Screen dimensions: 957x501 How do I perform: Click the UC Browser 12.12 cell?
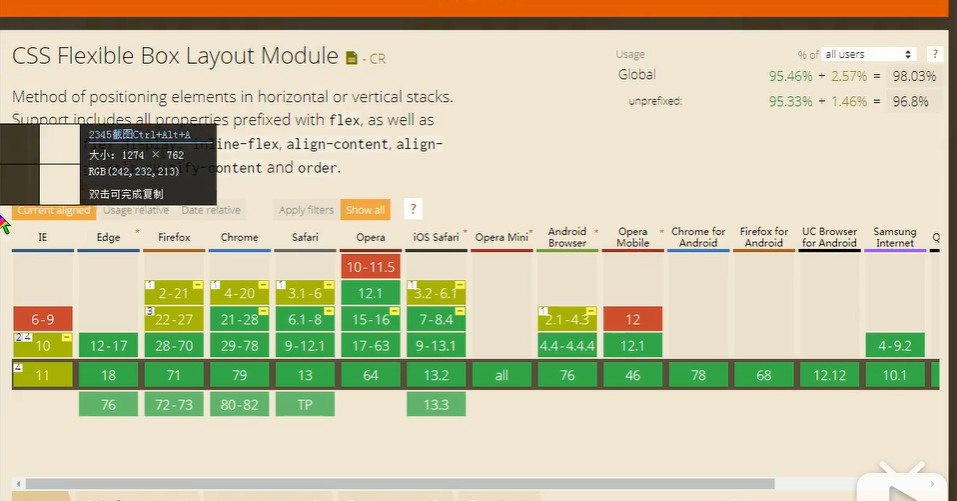point(829,375)
